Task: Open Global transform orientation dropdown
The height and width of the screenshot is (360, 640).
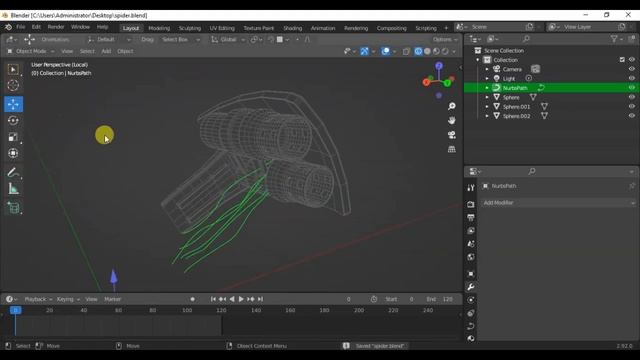Action: pyautogui.click(x=228, y=40)
